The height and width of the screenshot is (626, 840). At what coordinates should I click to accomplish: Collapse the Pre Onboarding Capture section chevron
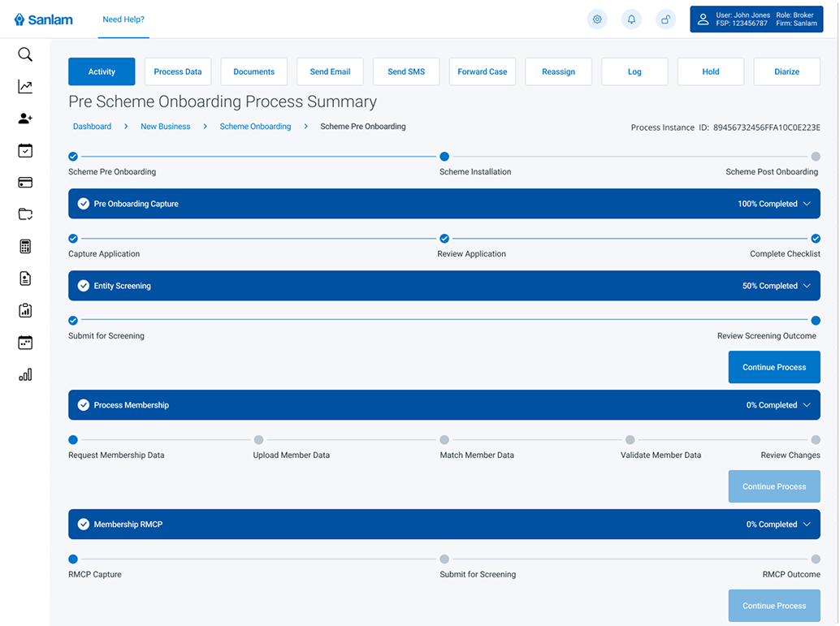[807, 204]
